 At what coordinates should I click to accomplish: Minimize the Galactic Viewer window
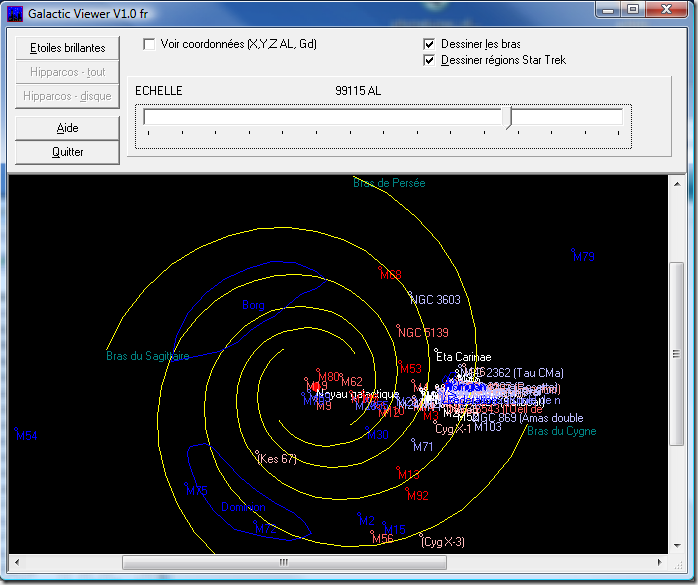[x=609, y=9]
